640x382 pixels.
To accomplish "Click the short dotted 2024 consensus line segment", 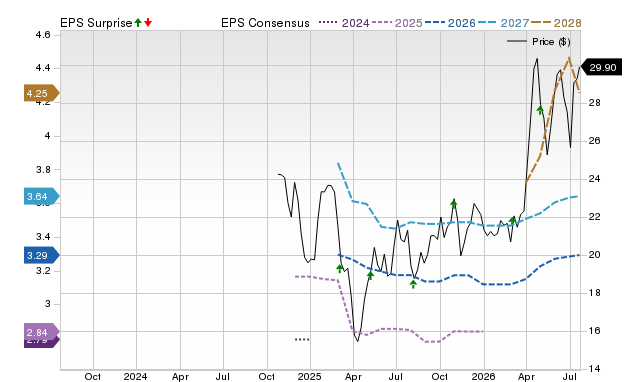I will pyautogui.click(x=302, y=339).
